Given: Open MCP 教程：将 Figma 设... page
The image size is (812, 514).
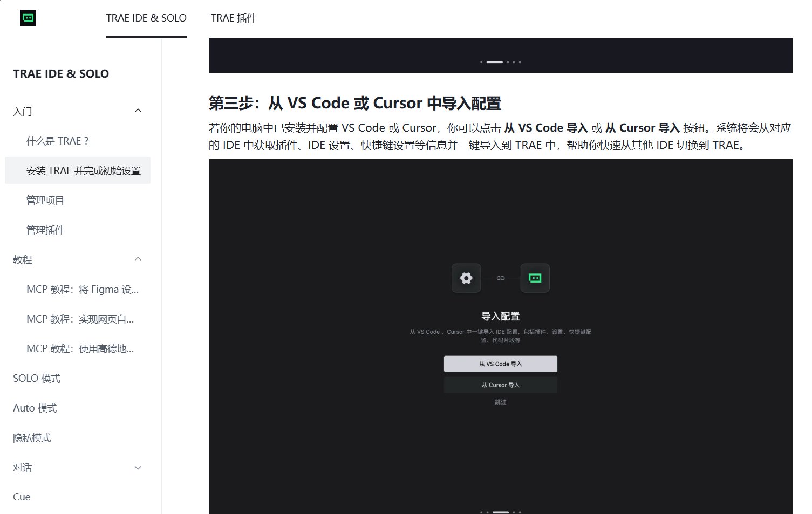Looking at the screenshot, I should tap(83, 290).
